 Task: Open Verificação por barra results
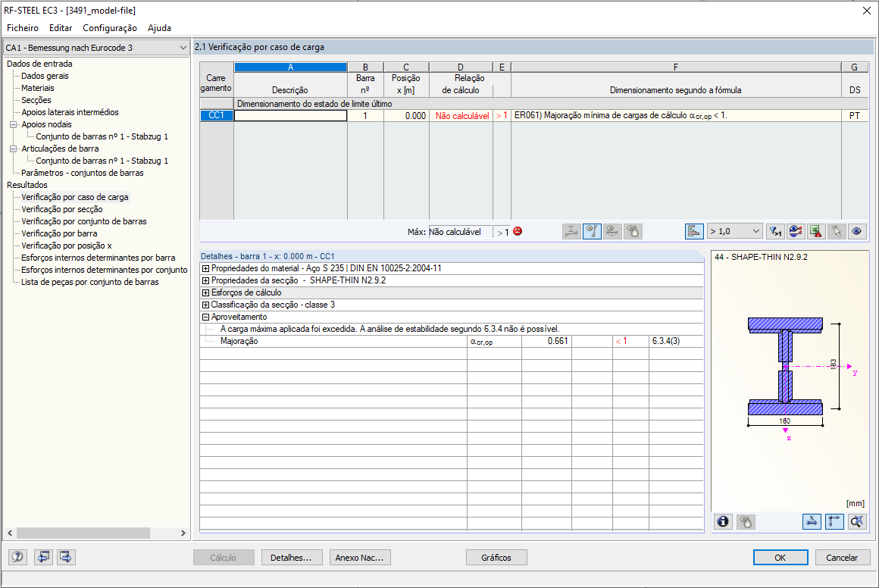coord(59,233)
